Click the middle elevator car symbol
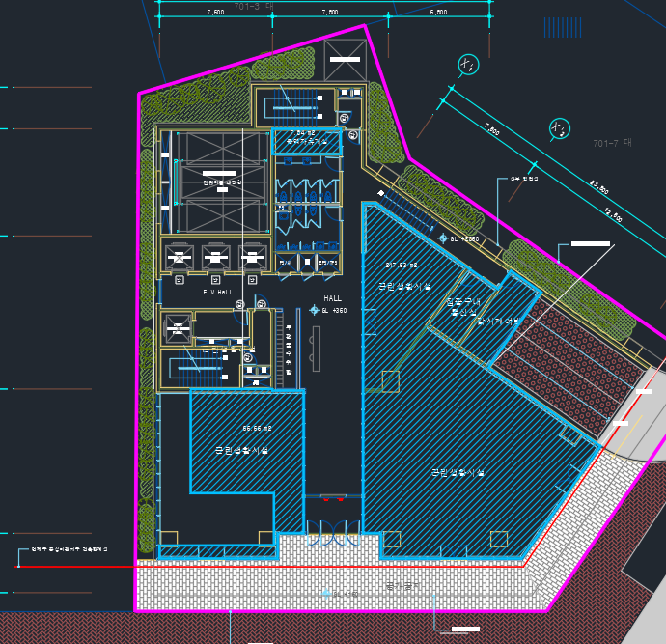 pos(214,257)
